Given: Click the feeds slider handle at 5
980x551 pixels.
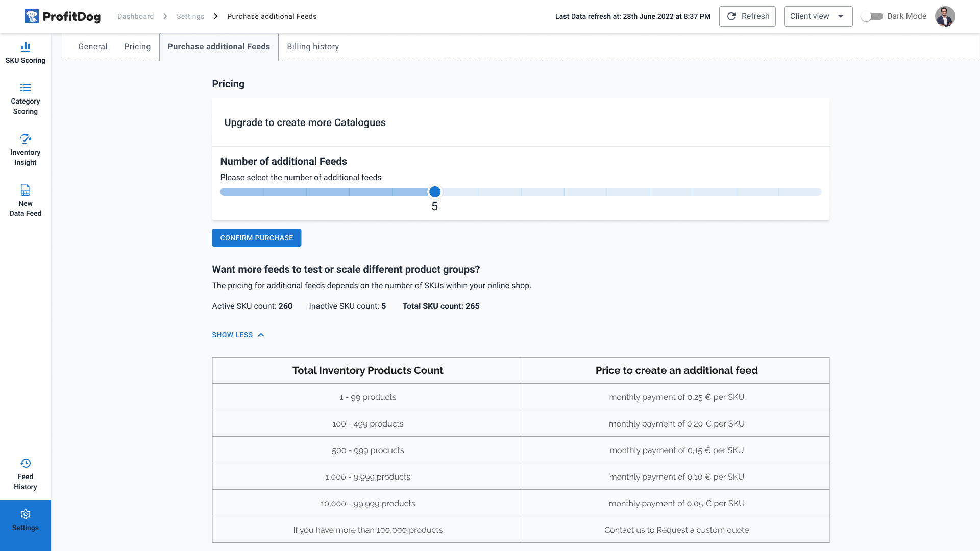Looking at the screenshot, I should (x=435, y=192).
